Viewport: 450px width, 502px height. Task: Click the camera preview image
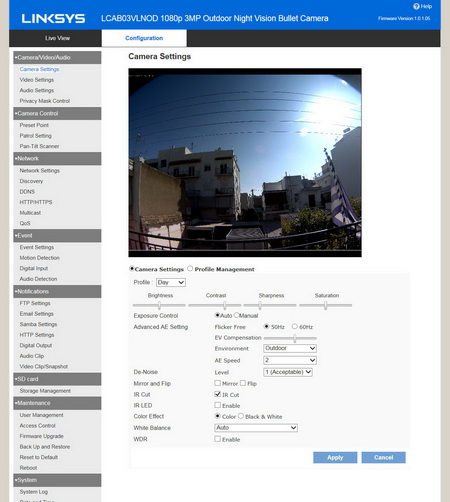pyautogui.click(x=245, y=163)
